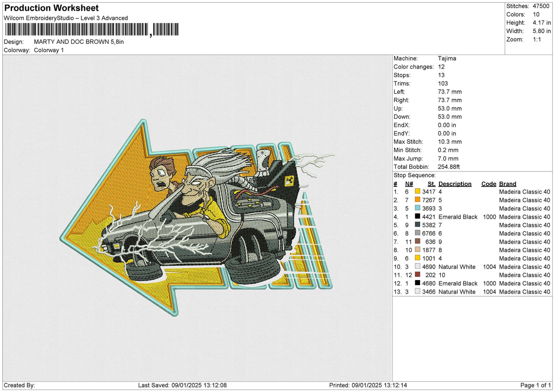Select the 'EndX:' label

pyautogui.click(x=401, y=125)
